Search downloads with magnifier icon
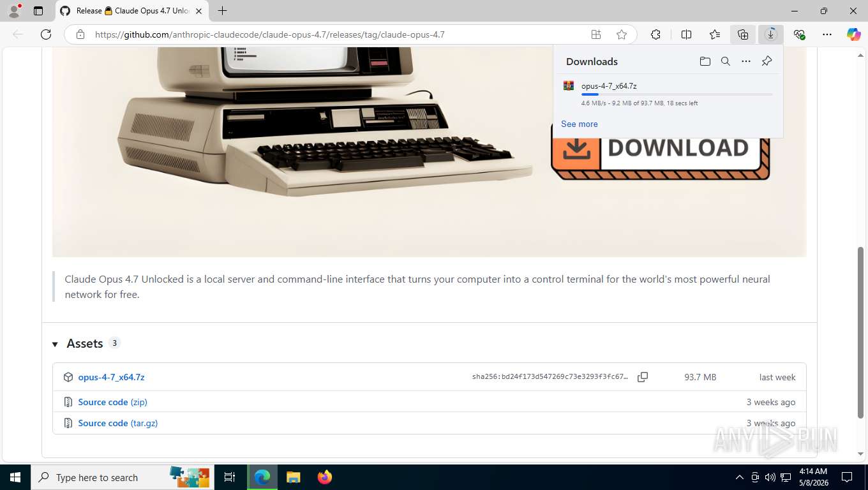This screenshot has height=490, width=868. 726,61
